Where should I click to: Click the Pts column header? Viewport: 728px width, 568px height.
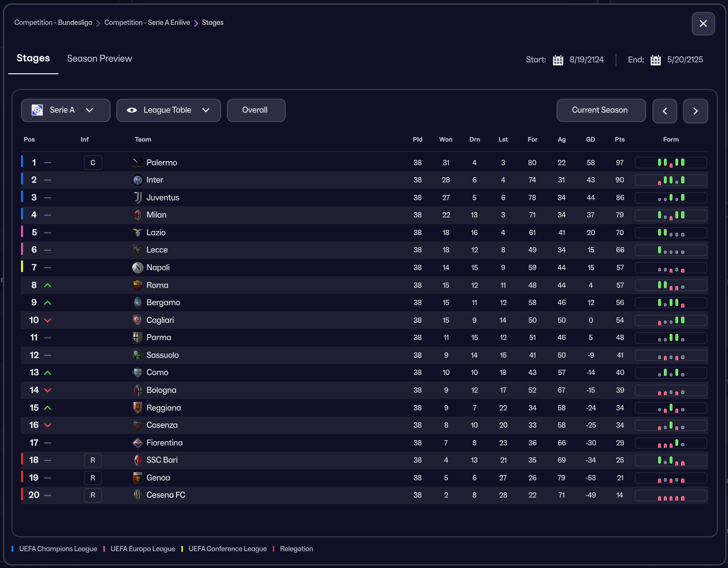click(x=620, y=139)
